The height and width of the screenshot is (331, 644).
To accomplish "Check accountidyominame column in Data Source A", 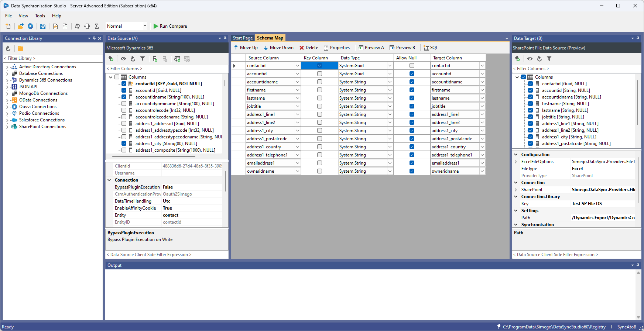I will click(x=124, y=104).
